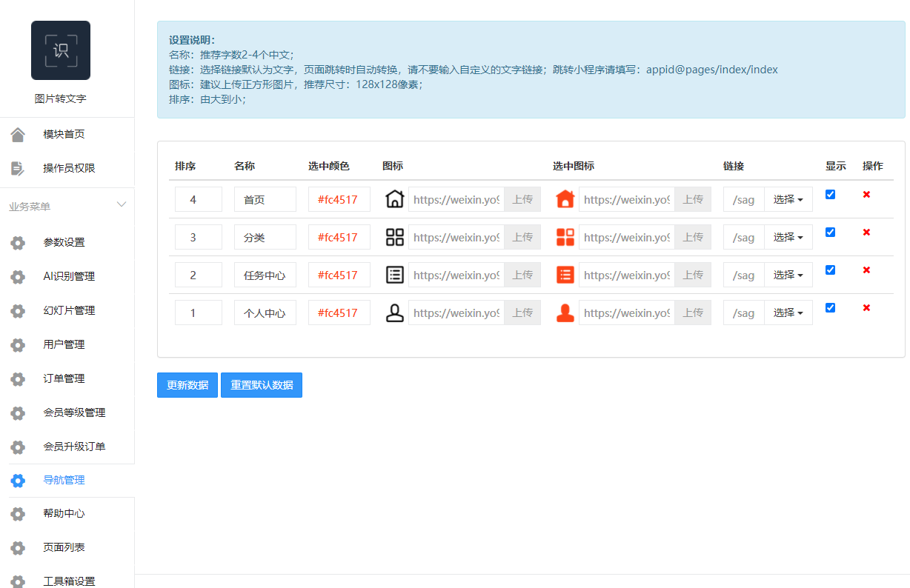Click the document icon beside 操作员权限
This screenshot has height=588, width=910.
click(18, 168)
